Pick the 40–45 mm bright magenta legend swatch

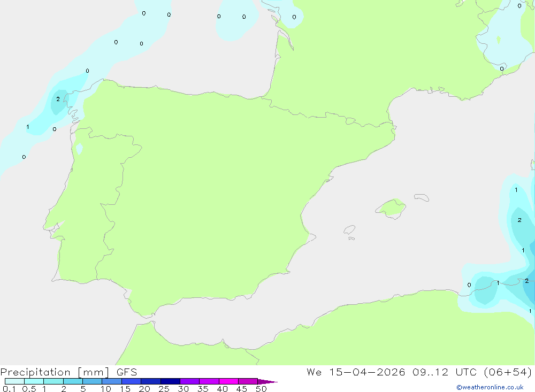click(x=228, y=381)
